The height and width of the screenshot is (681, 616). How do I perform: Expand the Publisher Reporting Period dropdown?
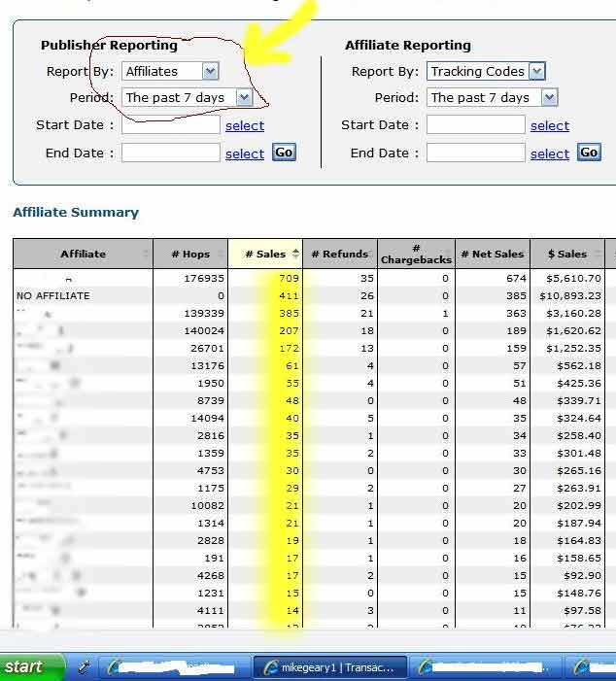(244, 97)
